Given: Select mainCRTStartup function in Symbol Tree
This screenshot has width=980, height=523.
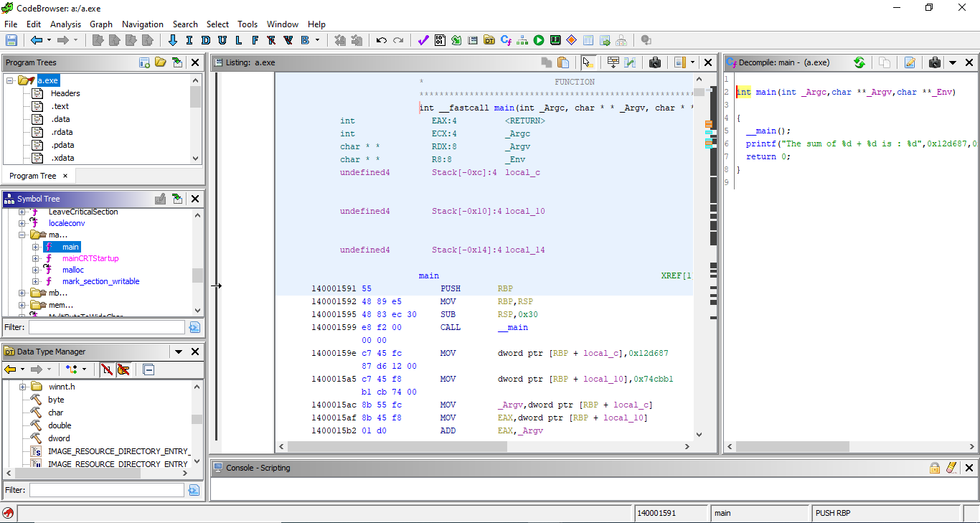Looking at the screenshot, I should click(x=90, y=258).
